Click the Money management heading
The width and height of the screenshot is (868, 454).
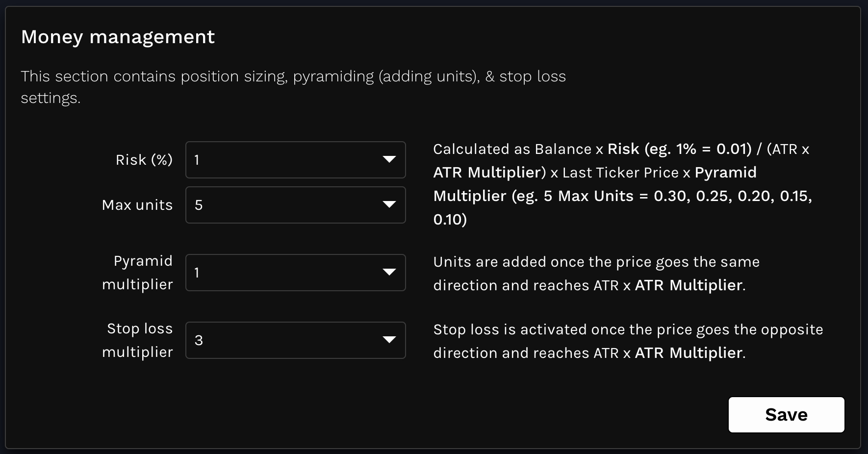coord(118,37)
